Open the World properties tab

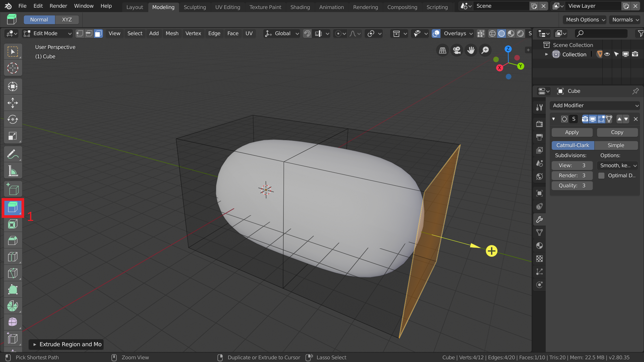click(539, 176)
